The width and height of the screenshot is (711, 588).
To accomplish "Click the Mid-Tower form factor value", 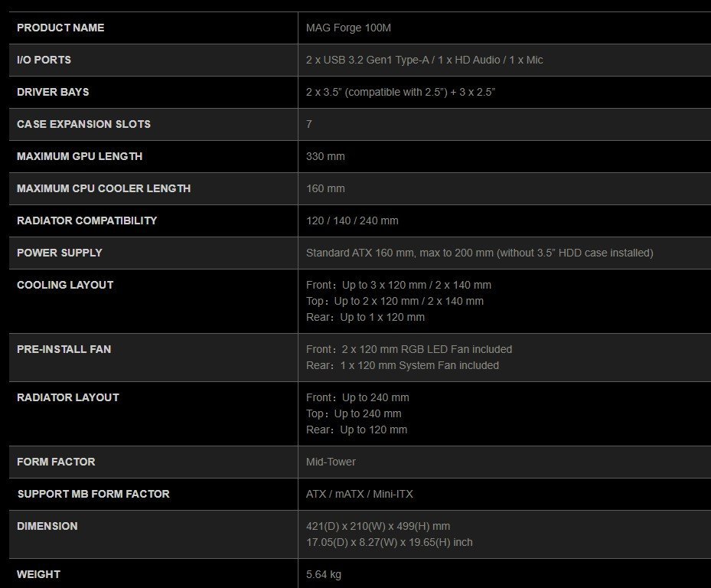I will [331, 462].
